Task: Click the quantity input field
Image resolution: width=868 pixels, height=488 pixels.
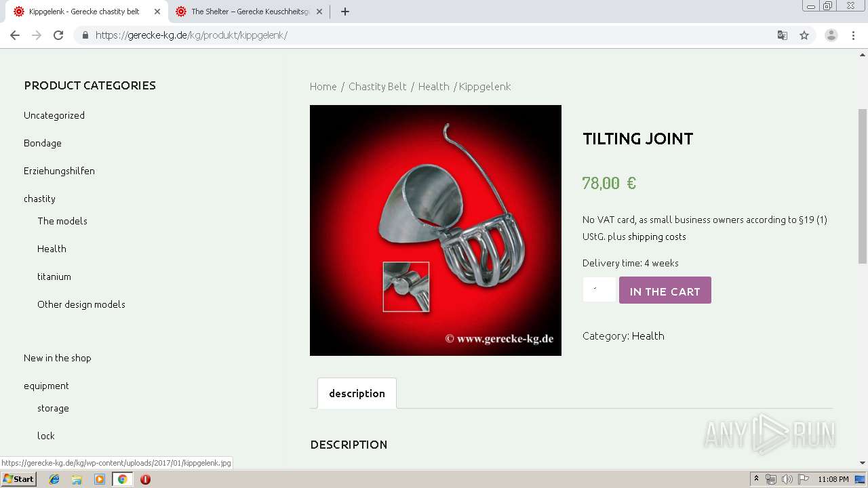Action: click(599, 289)
